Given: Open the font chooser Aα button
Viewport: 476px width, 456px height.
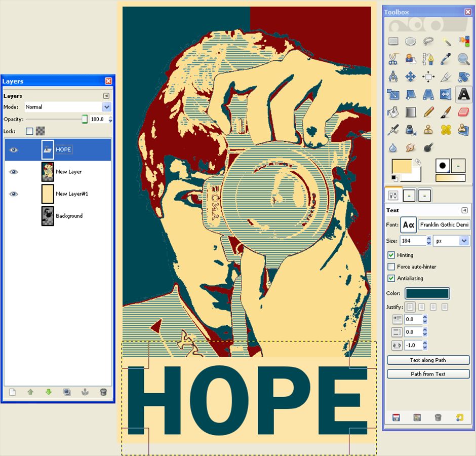Looking at the screenshot, I should [408, 225].
